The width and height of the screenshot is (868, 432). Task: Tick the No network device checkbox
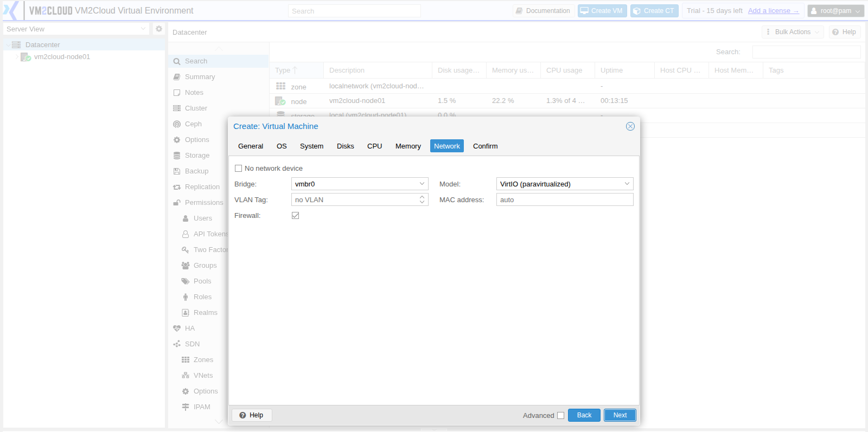click(238, 169)
